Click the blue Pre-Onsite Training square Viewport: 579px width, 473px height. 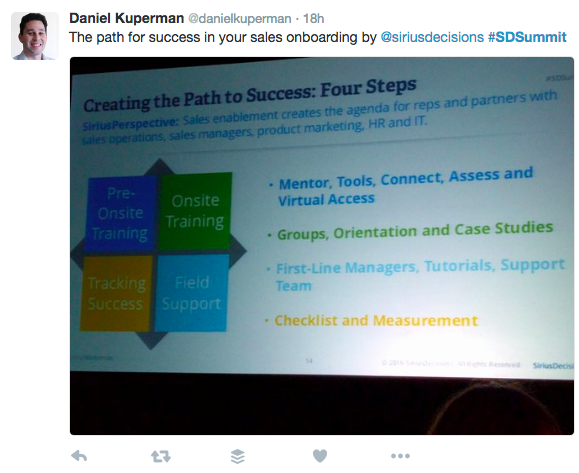coord(120,213)
